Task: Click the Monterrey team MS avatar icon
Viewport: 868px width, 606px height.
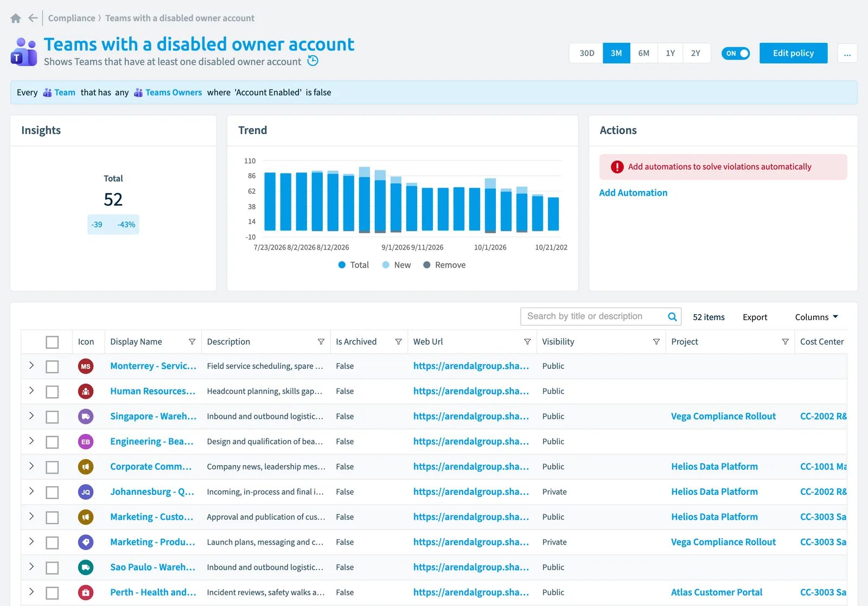Action: click(x=86, y=366)
